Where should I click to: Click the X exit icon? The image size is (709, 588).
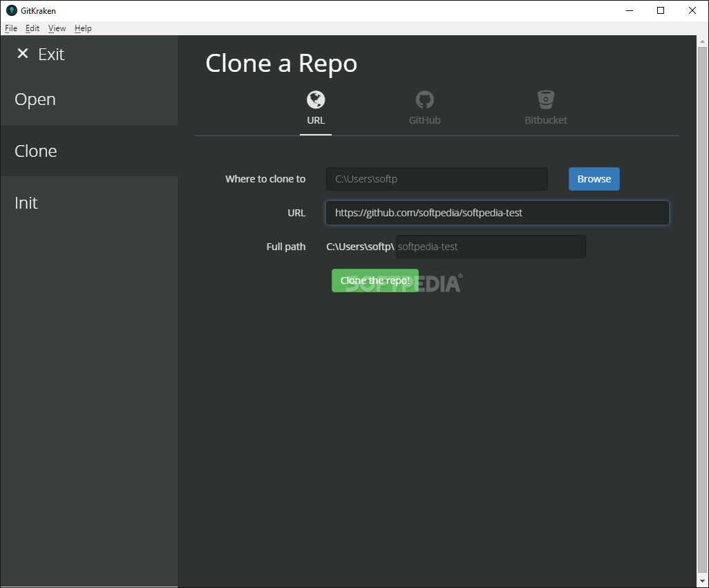[x=23, y=54]
